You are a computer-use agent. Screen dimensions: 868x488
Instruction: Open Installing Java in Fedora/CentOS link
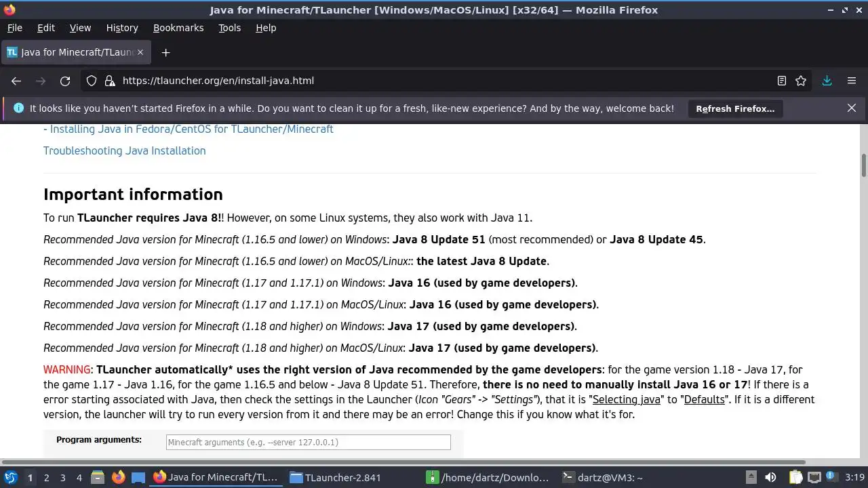click(x=189, y=129)
